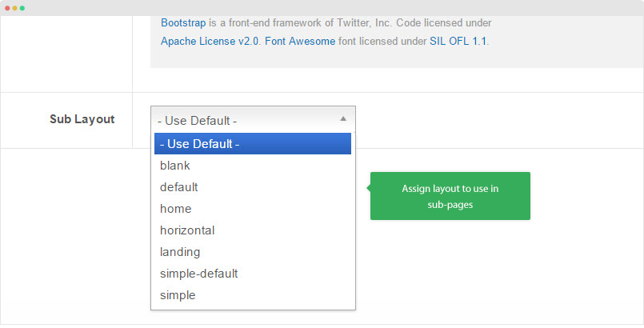Image resolution: width=644 pixels, height=328 pixels.
Task: Pick the 'simple-default' layout option
Action: [x=253, y=274]
